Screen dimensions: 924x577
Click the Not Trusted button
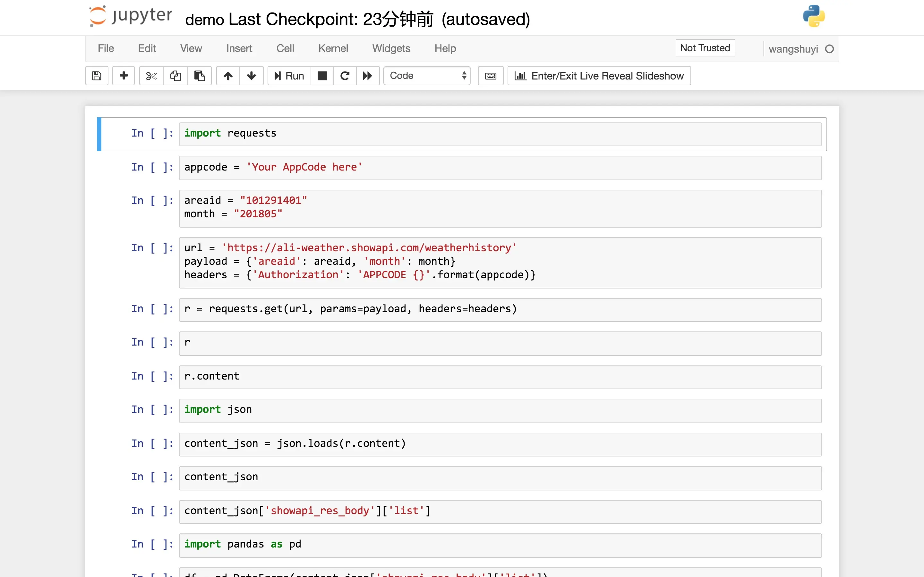[705, 48]
